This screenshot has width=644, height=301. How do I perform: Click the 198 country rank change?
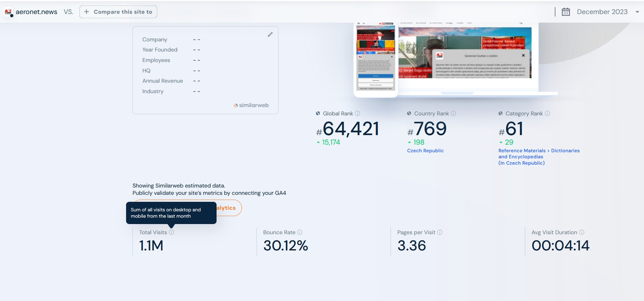(419, 142)
